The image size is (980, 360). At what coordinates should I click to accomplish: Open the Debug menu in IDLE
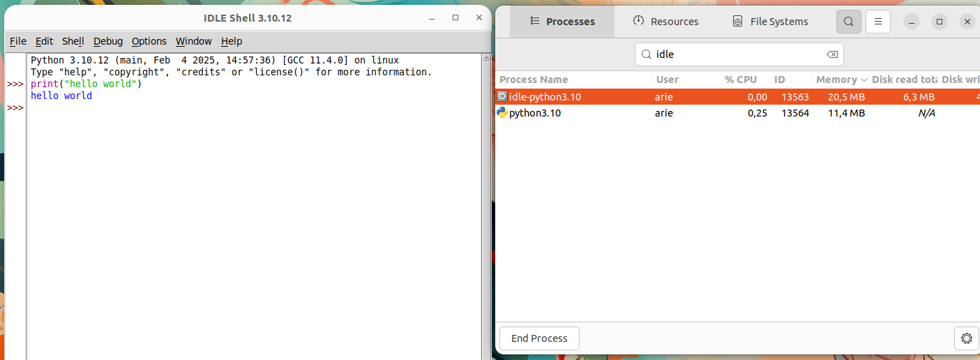point(108,41)
